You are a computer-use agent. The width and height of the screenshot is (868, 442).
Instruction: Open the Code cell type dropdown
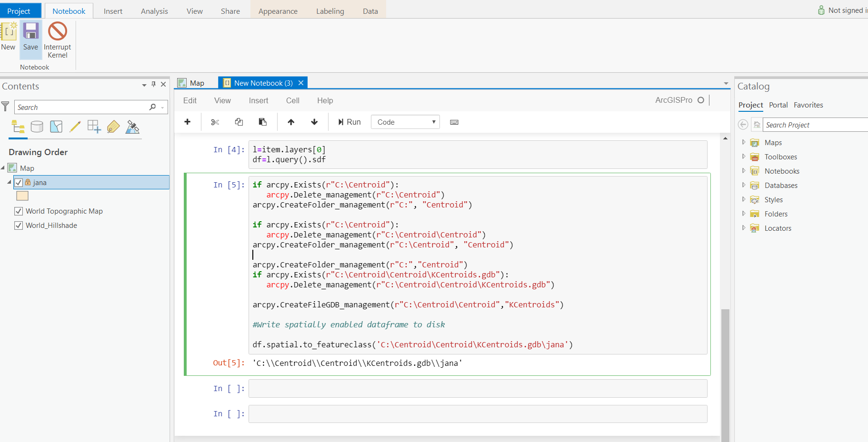[405, 122]
